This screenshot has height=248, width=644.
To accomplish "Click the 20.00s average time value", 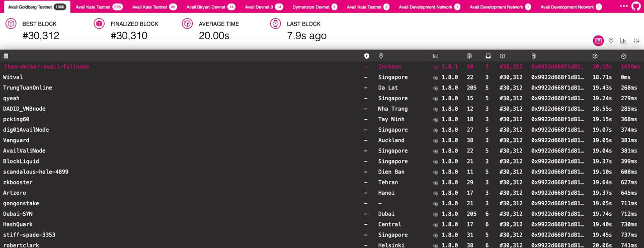I will 214,36.
